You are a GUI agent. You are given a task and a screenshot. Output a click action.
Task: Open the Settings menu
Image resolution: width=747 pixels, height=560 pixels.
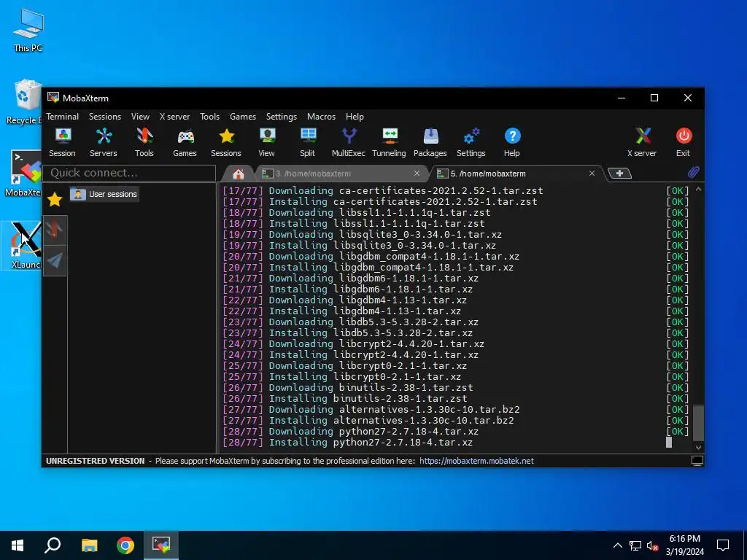281,117
